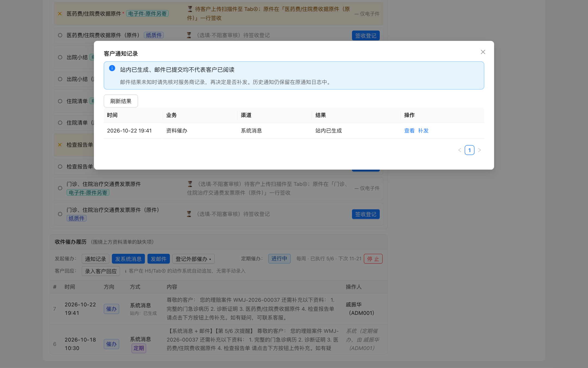Go to next page in notification pagination
The height and width of the screenshot is (368, 588).
[x=479, y=150]
